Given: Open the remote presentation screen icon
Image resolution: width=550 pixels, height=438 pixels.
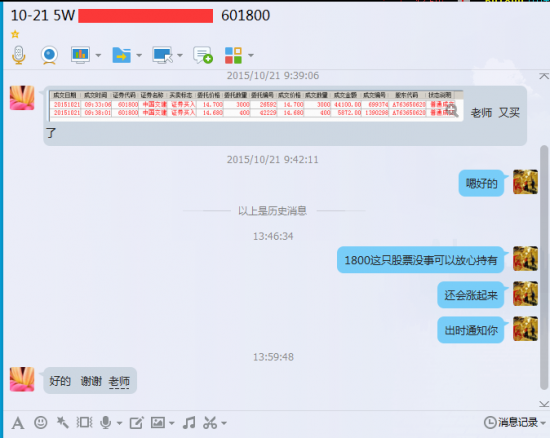Looking at the screenshot, I should 80,55.
